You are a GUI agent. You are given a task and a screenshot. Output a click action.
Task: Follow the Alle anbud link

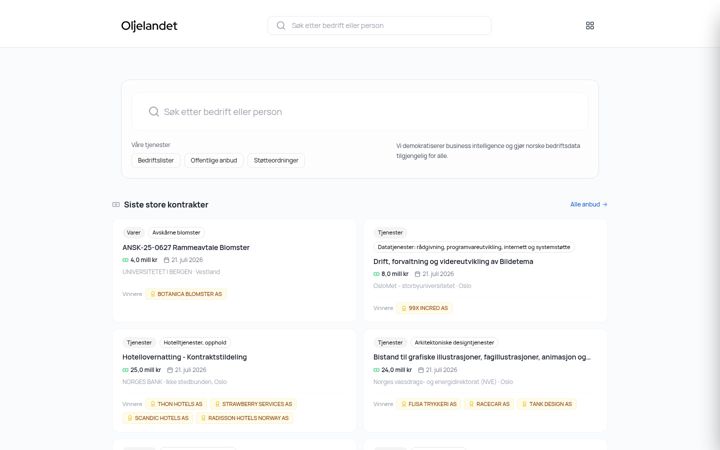(x=589, y=204)
